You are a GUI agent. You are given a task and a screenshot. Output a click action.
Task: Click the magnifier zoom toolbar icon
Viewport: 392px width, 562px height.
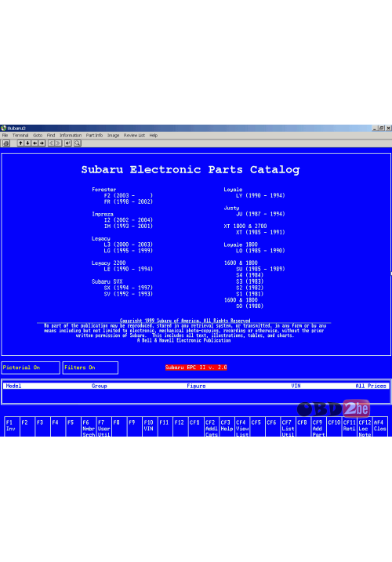78,143
